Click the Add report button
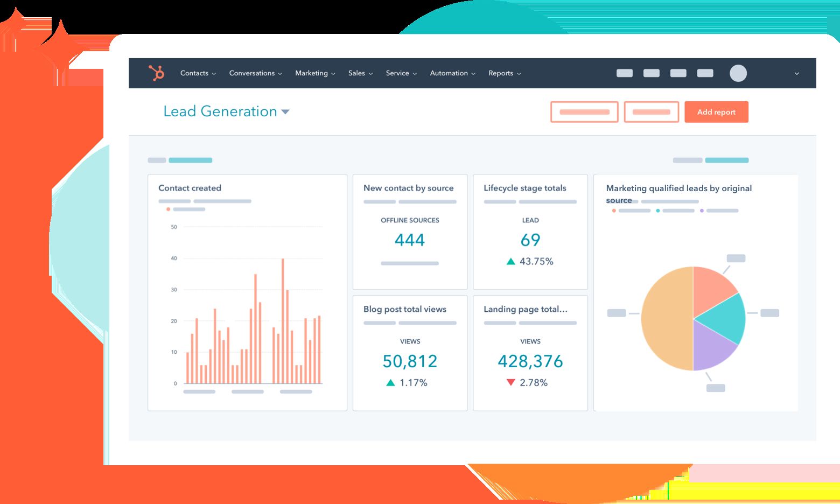This screenshot has width=840, height=504. coord(716,111)
